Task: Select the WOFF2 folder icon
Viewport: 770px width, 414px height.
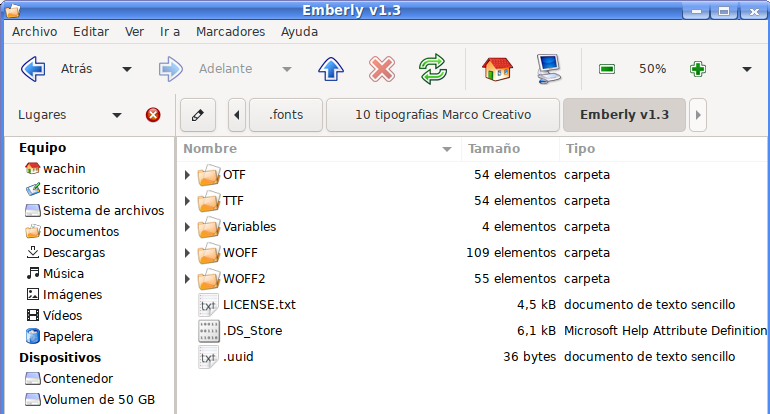Action: (x=209, y=279)
